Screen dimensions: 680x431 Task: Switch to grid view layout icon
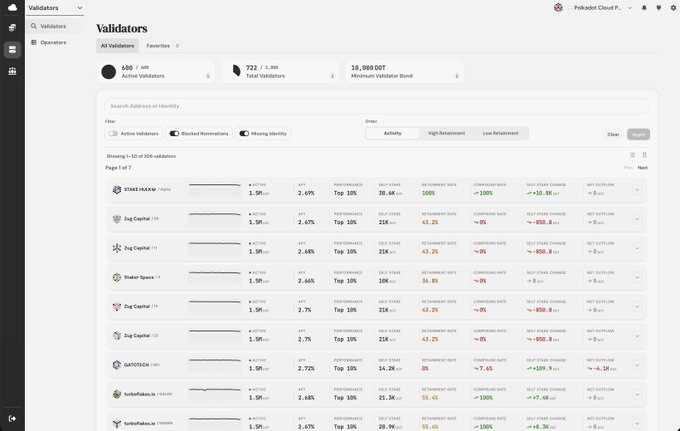pyautogui.click(x=644, y=155)
